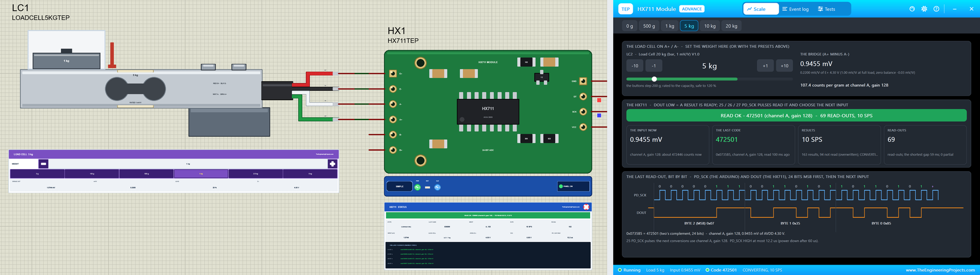Click Code 472501 in the status bar
Image resolution: width=980 pixels, height=275 pixels.
(721, 270)
